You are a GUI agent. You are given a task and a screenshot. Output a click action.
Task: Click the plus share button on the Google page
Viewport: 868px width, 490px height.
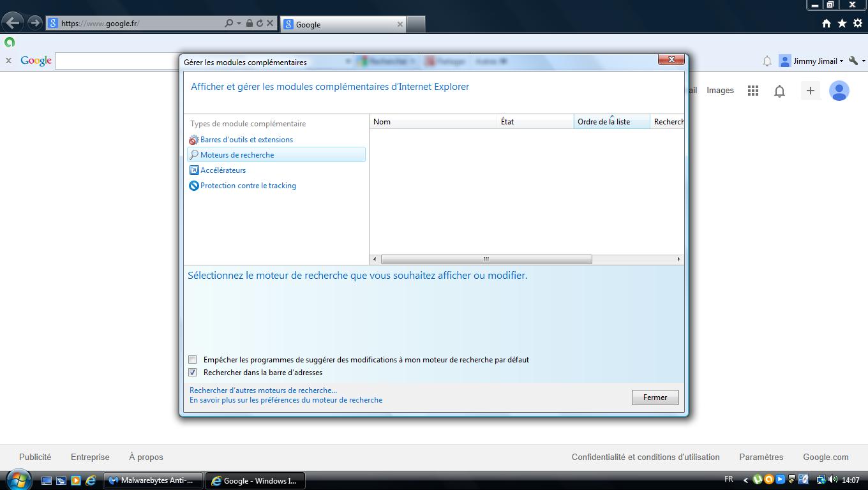[810, 91]
